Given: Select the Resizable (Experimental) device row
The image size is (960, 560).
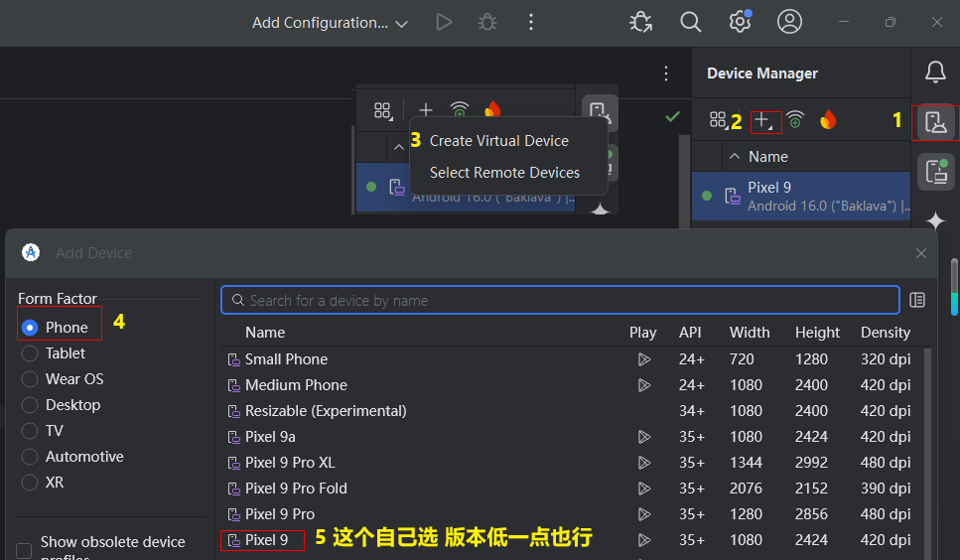Looking at the screenshot, I should 573,411.
